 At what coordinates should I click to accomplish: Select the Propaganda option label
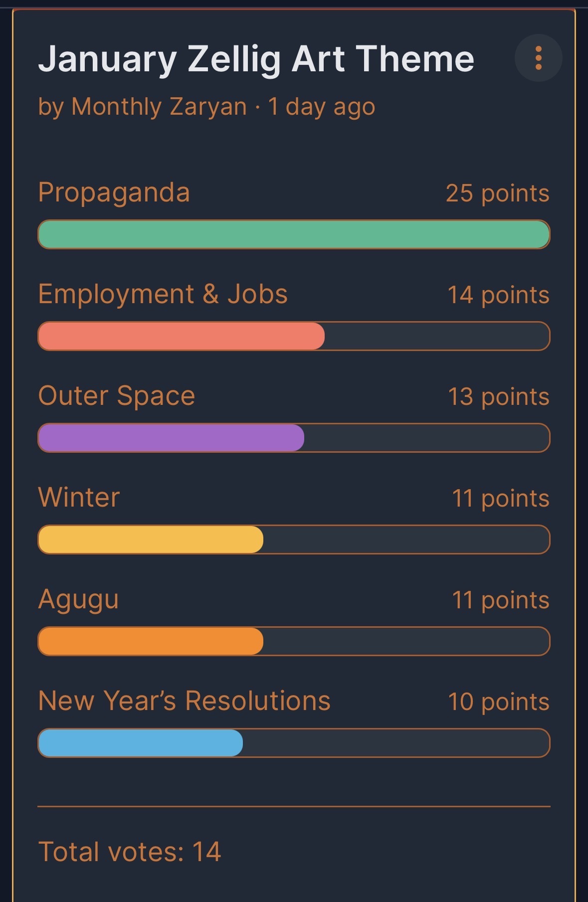coord(114,192)
